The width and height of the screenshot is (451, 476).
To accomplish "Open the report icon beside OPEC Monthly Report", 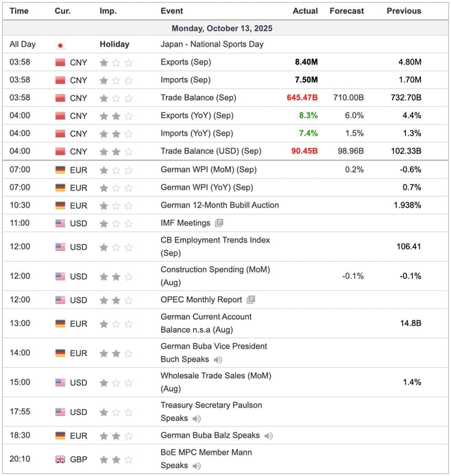I will 252,300.
